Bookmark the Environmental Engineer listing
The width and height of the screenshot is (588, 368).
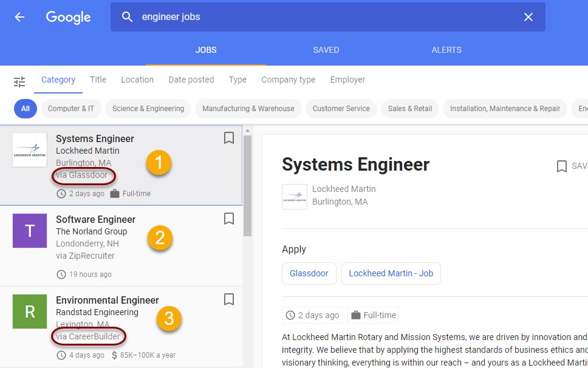pyautogui.click(x=229, y=299)
